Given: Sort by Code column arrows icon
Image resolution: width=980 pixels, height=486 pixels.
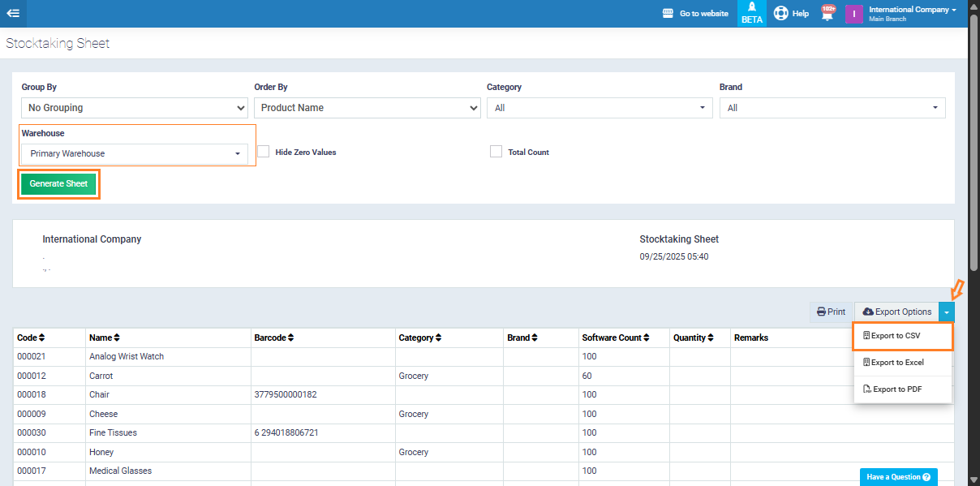Looking at the screenshot, I should (x=42, y=338).
